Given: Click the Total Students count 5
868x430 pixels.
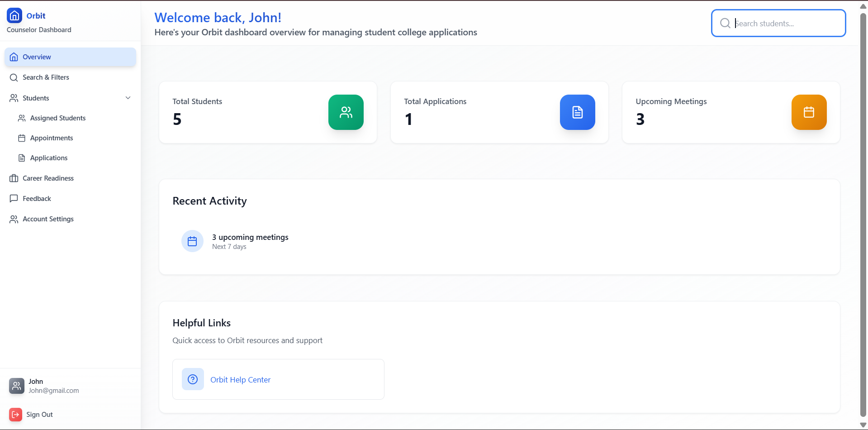Looking at the screenshot, I should point(177,119).
